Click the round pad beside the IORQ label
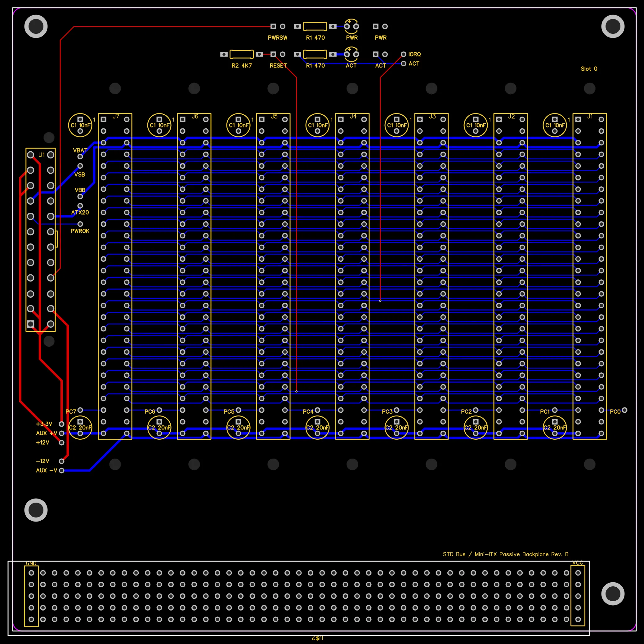644x644 pixels. click(x=404, y=54)
